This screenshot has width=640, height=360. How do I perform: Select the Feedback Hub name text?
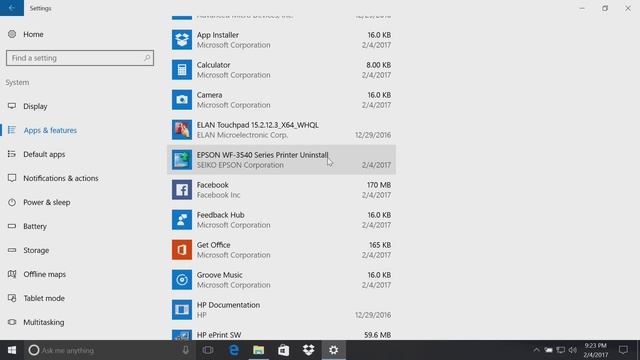tap(220, 215)
